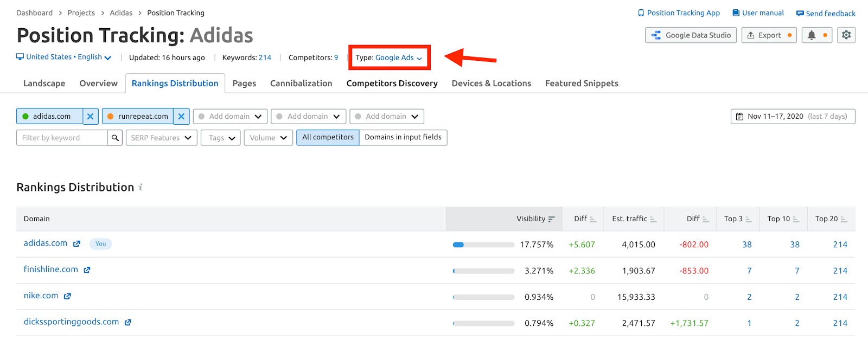Open the Featured Snippets tab
This screenshot has width=868, height=340.
pyautogui.click(x=582, y=84)
